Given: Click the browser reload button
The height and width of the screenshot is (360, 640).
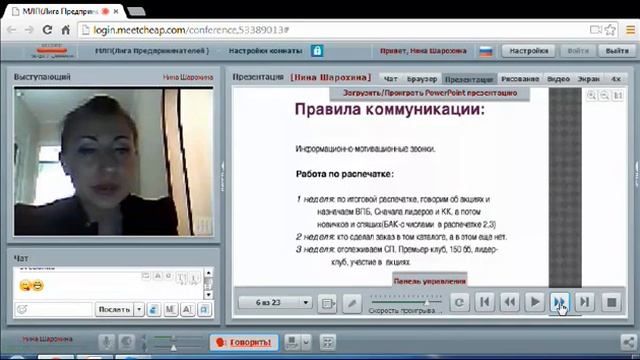Looking at the screenshot, I should click(x=47, y=29).
